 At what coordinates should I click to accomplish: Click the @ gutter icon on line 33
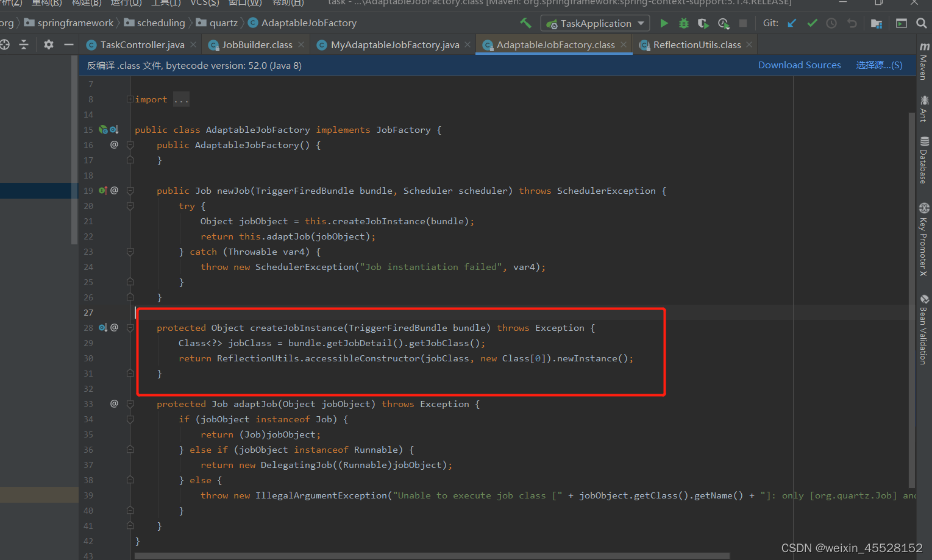pyautogui.click(x=114, y=403)
